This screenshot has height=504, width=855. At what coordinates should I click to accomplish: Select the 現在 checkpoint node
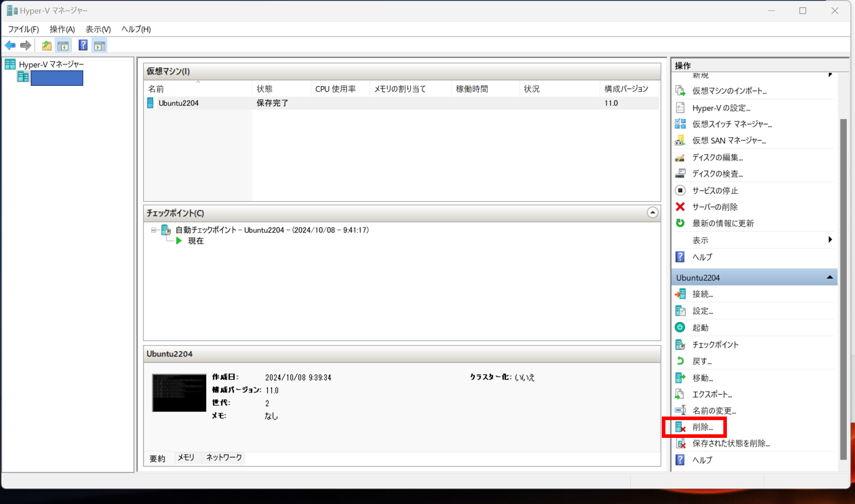point(196,241)
